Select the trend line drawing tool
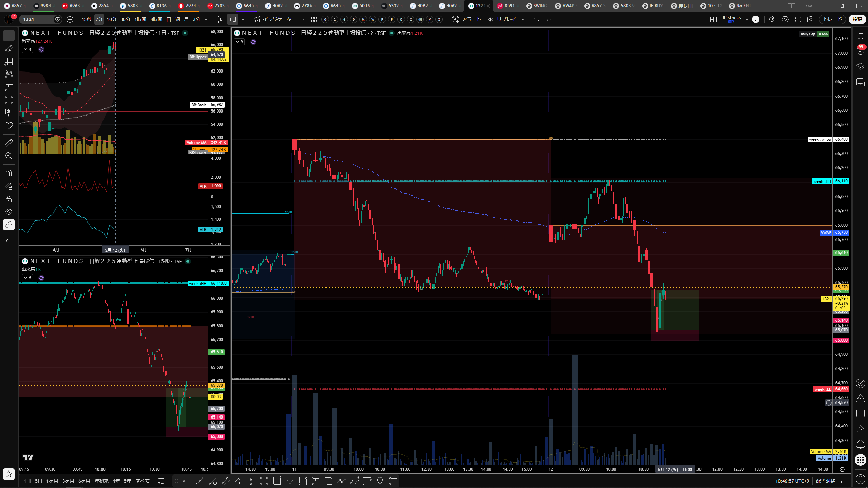 [x=9, y=48]
